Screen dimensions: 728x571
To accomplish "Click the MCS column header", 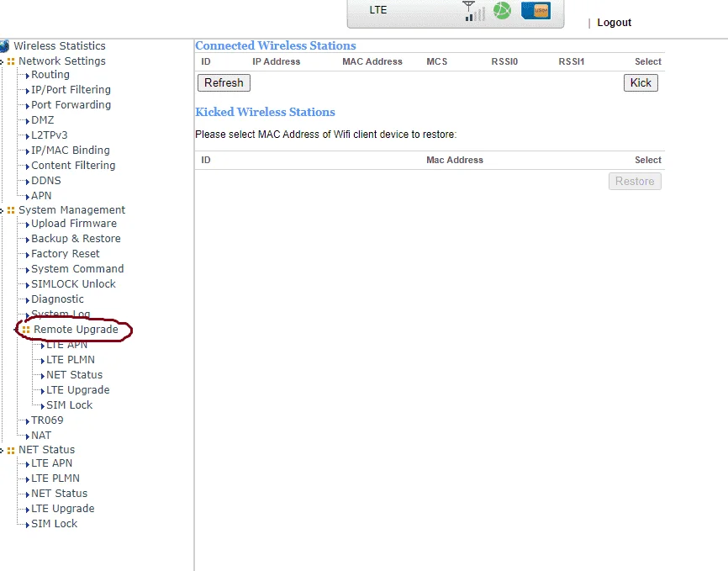I will (x=437, y=61).
